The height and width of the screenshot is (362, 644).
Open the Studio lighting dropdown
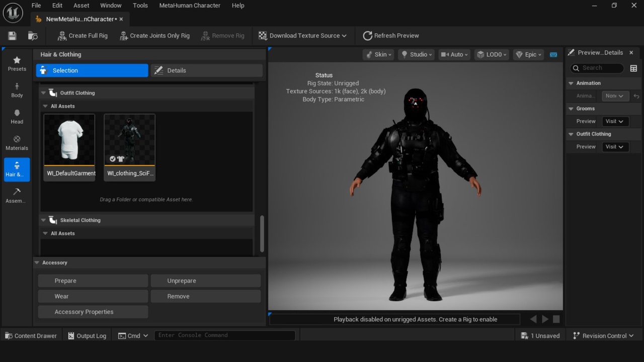click(x=417, y=54)
